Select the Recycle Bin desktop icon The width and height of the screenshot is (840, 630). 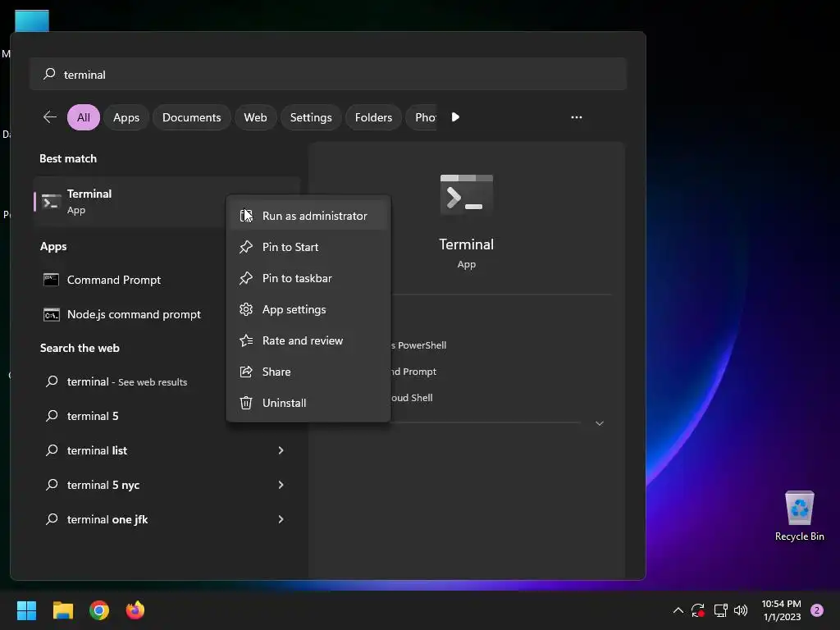[x=799, y=516]
